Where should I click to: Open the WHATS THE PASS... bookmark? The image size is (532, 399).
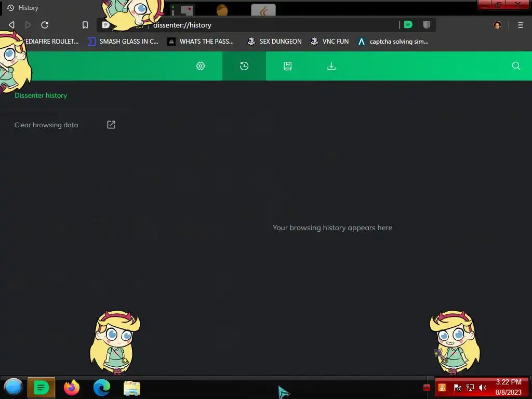coord(201,42)
